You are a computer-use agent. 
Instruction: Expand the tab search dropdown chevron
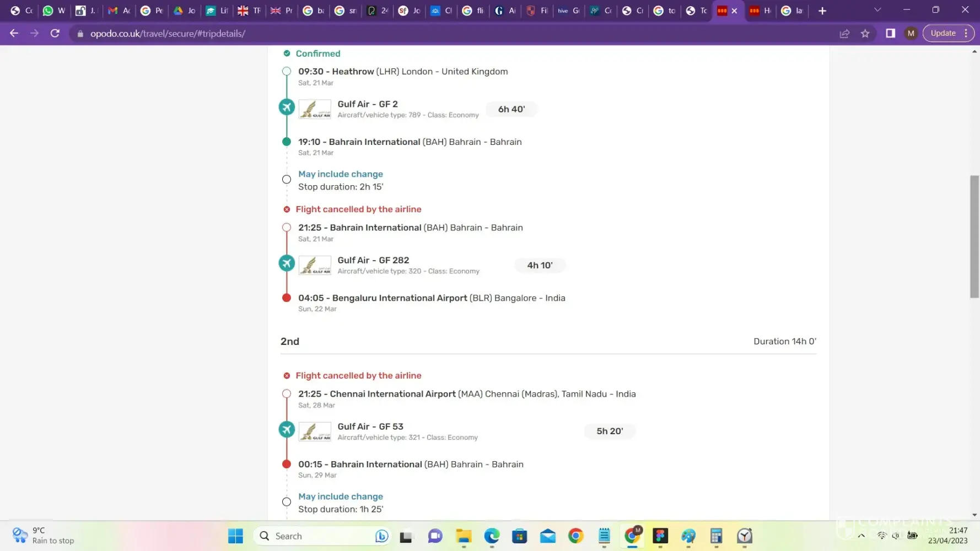(877, 10)
